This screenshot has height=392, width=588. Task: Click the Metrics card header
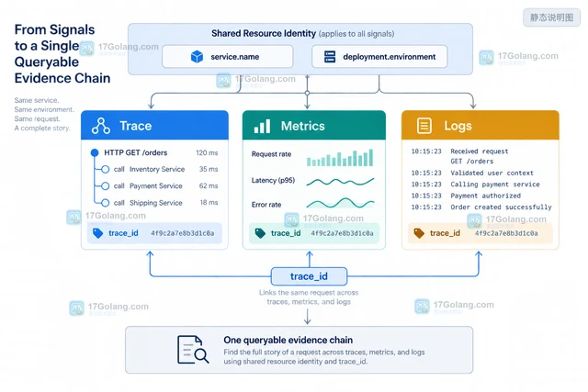coord(314,125)
